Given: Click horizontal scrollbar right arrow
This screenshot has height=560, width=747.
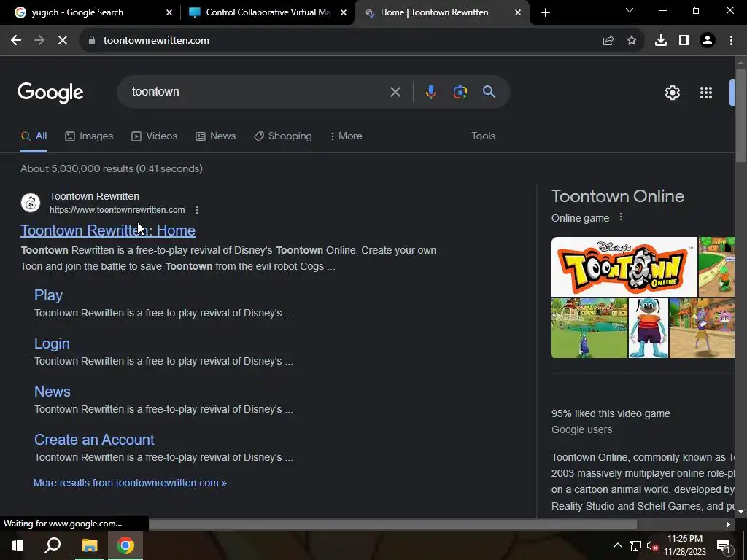Looking at the screenshot, I should [x=729, y=525].
